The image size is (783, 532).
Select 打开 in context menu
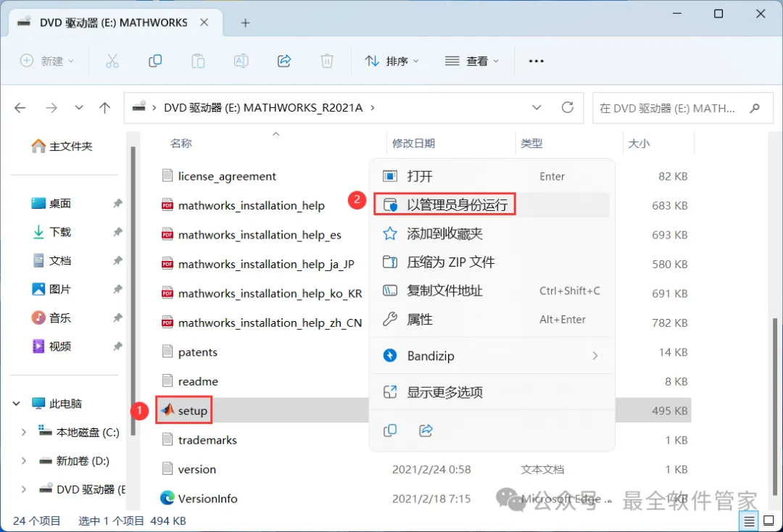[492, 176]
